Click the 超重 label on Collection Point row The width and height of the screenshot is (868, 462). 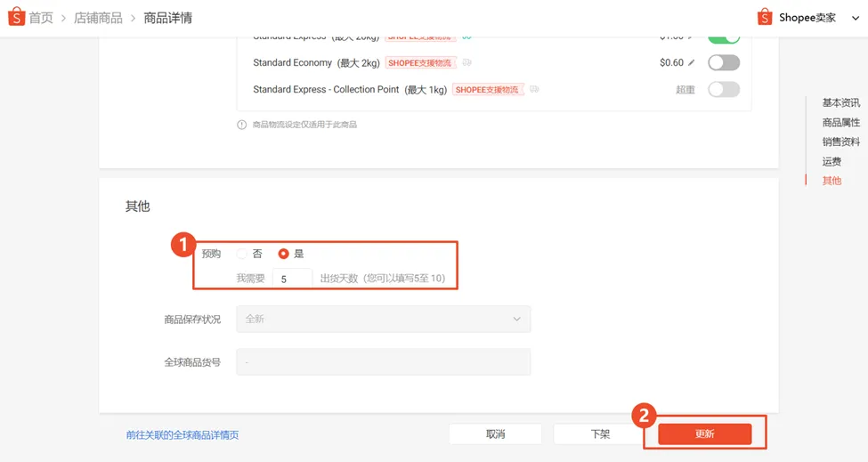click(685, 90)
